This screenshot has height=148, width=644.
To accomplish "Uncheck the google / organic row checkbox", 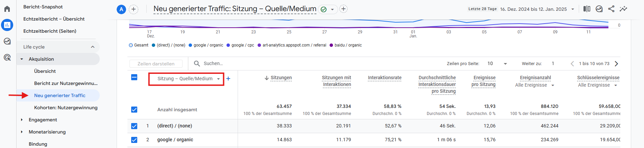I will [x=134, y=140].
